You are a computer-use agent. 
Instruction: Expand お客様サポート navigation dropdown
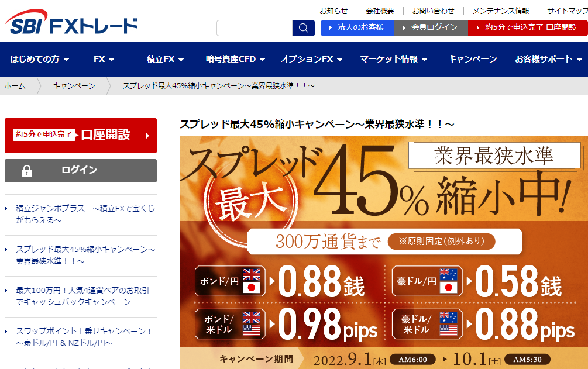click(x=548, y=59)
